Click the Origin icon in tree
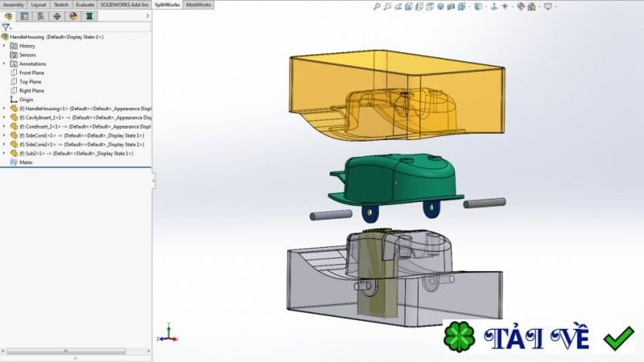644x362 pixels. point(14,100)
